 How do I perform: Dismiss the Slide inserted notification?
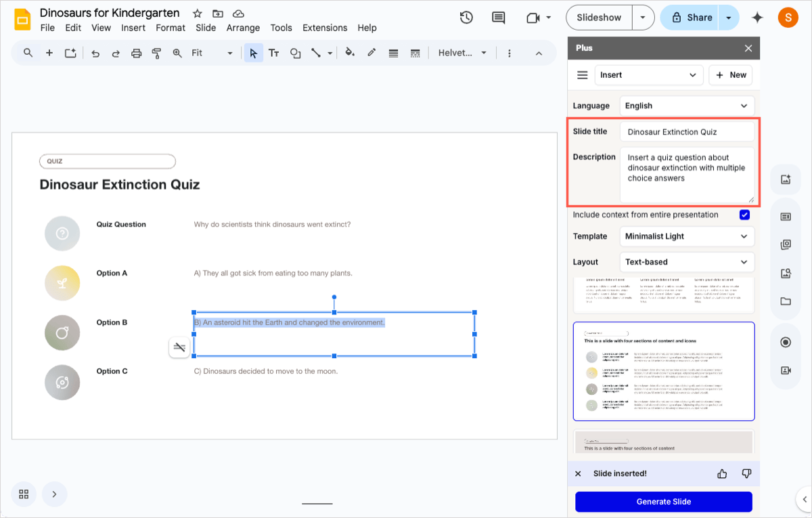[x=578, y=474]
